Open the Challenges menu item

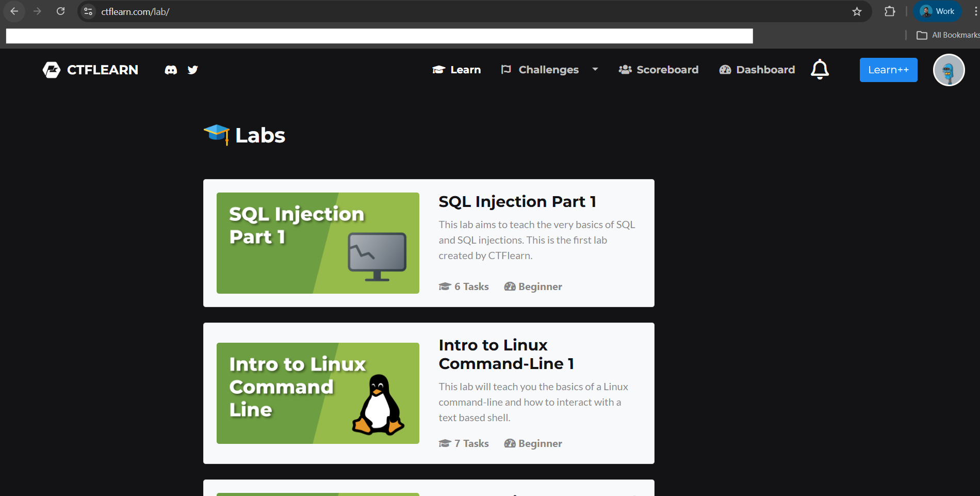coord(540,70)
